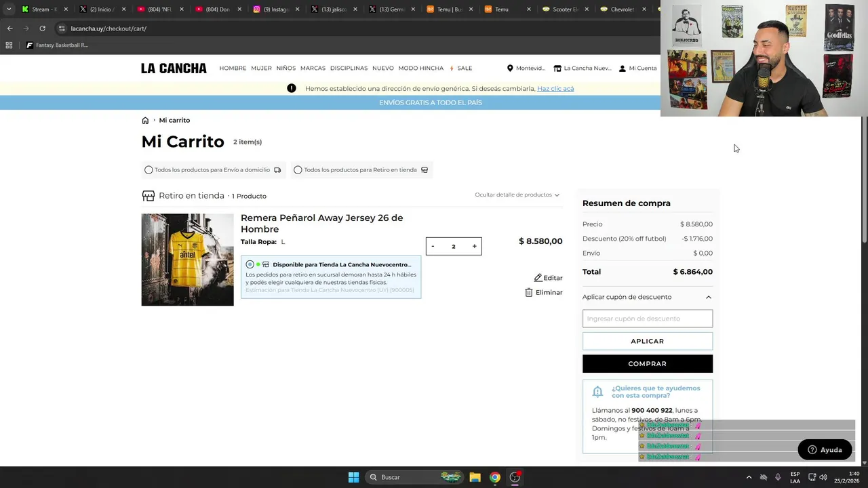This screenshot has width=868, height=488.
Task: Open the MODO HINCHA menu
Action: click(420, 68)
